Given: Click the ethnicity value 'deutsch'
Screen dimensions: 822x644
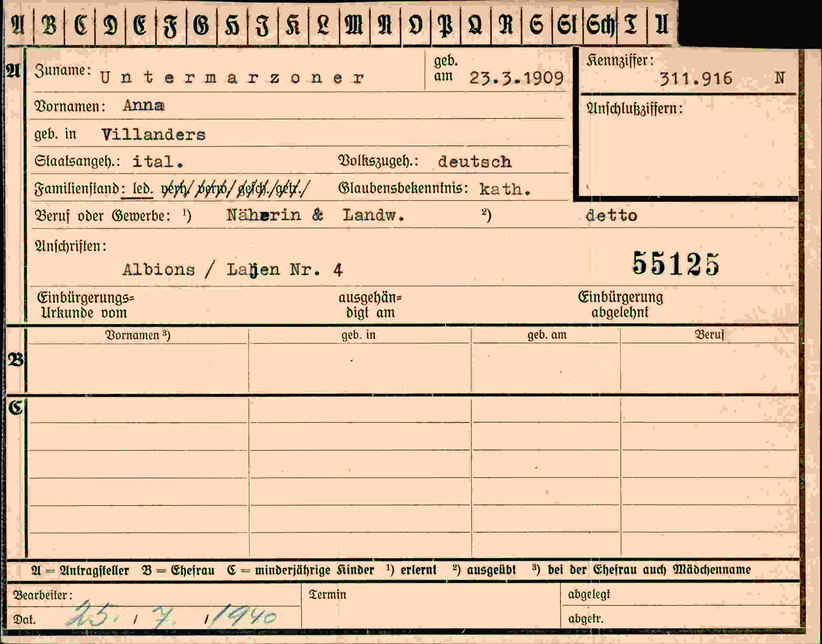Looking at the screenshot, I should click(x=475, y=162).
